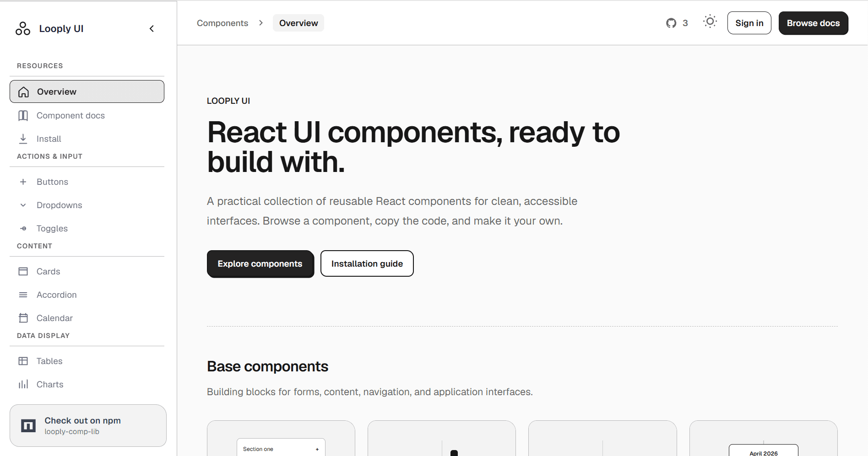Click the toggle icon beside Toggles

click(23, 228)
